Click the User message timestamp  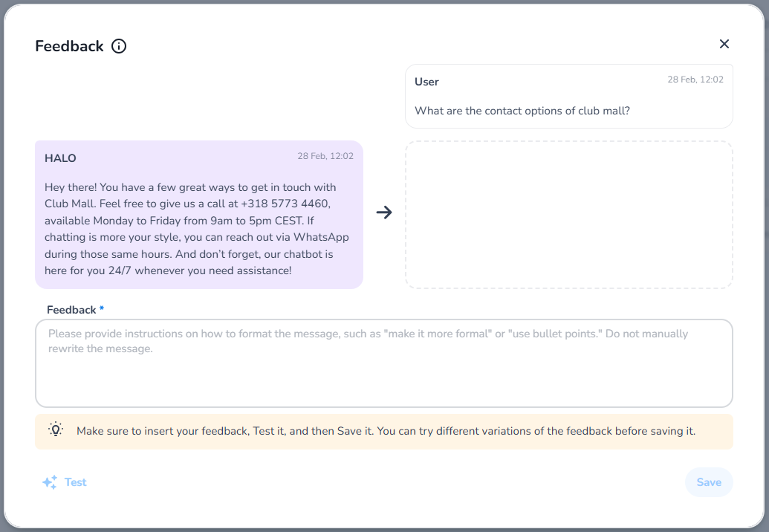[695, 80]
